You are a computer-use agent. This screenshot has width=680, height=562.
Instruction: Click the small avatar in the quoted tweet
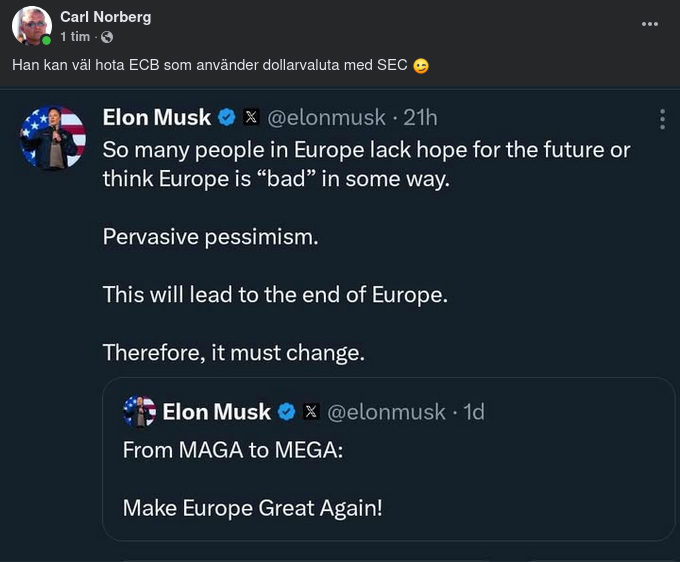(x=139, y=411)
